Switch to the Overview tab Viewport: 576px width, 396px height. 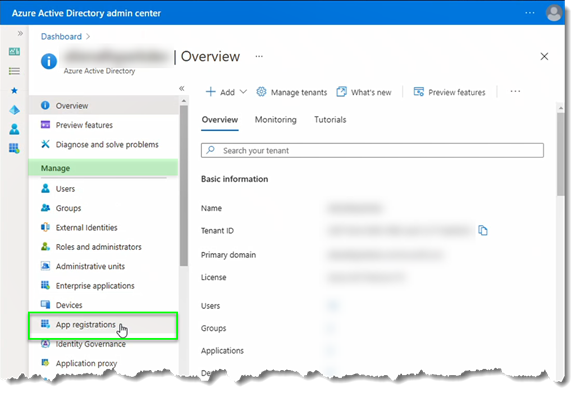(220, 120)
